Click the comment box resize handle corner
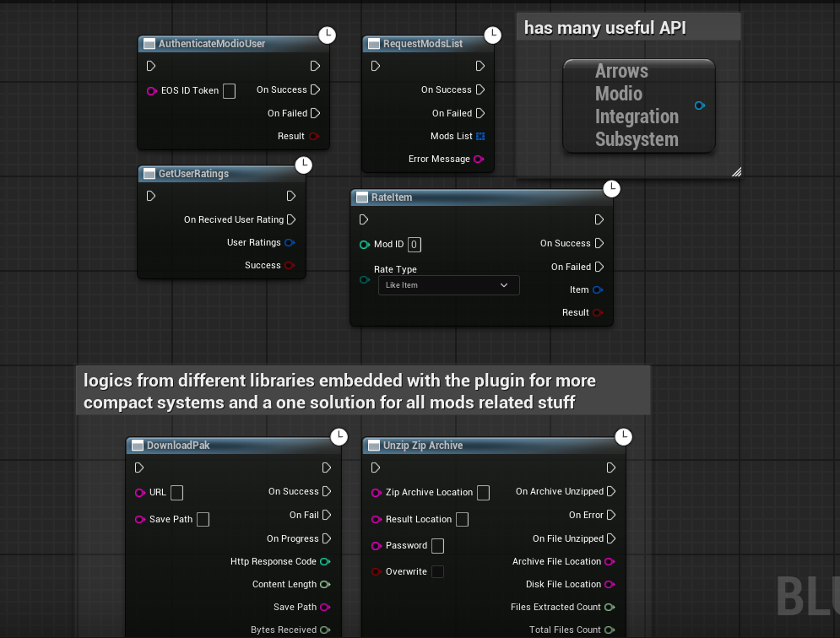Viewport: 840px width, 638px height. [x=737, y=172]
